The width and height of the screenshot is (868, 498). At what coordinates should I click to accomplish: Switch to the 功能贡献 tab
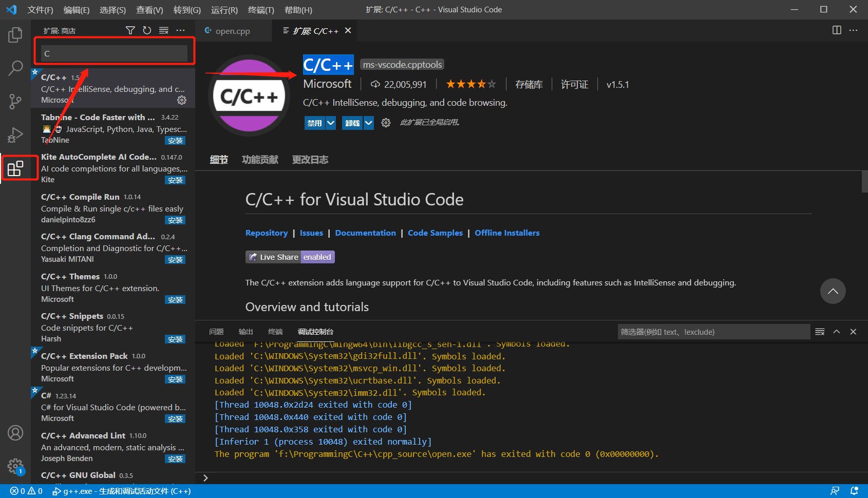pyautogui.click(x=260, y=160)
